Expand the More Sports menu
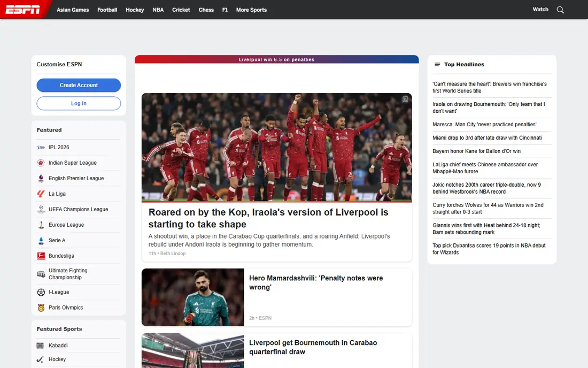The image size is (588, 368). (x=251, y=10)
